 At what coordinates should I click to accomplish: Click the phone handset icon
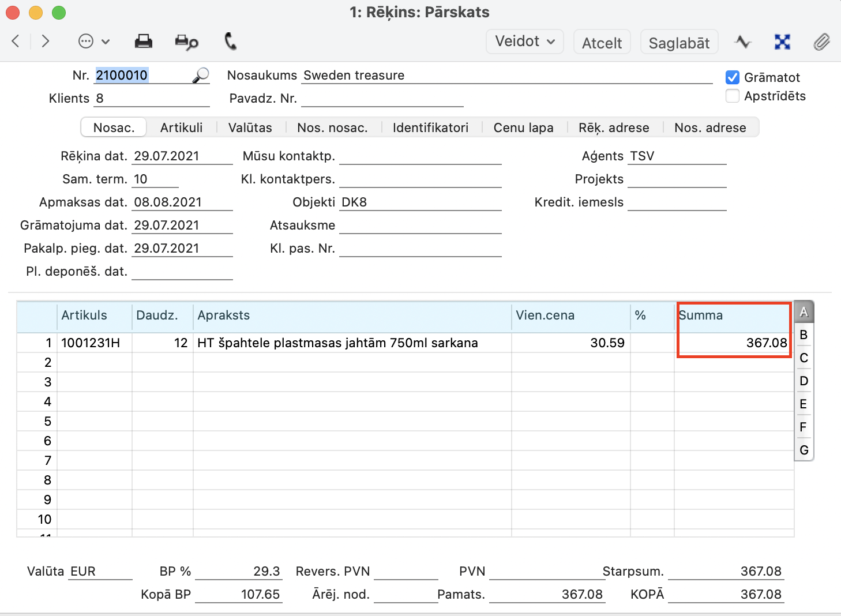[230, 42]
